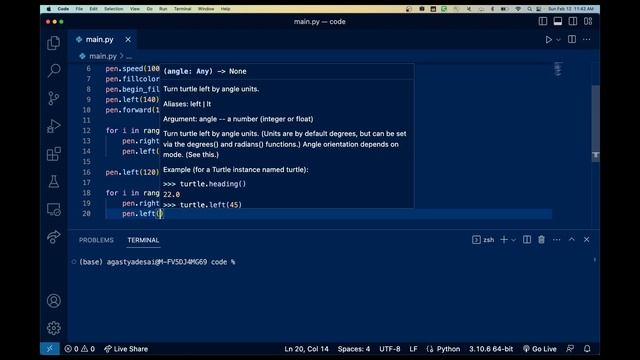Maximize the panel with the up chevron

click(x=571, y=240)
